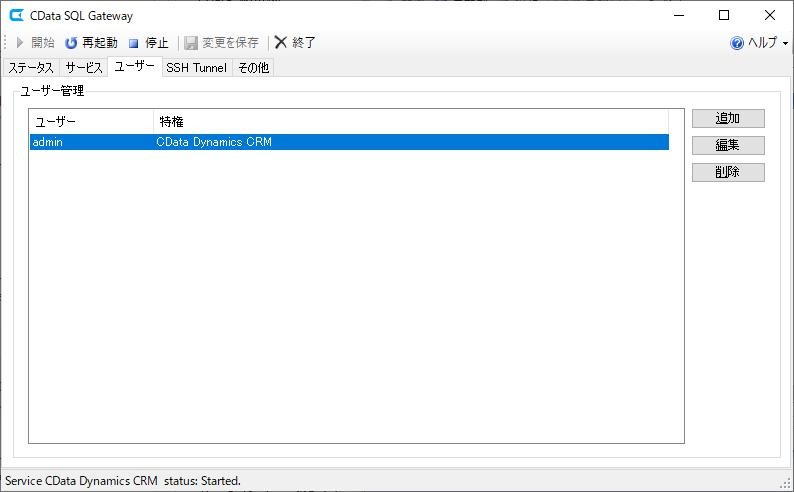Image resolution: width=794 pixels, height=492 pixels.
Task: Click the 特権 column header
Action: 411,121
